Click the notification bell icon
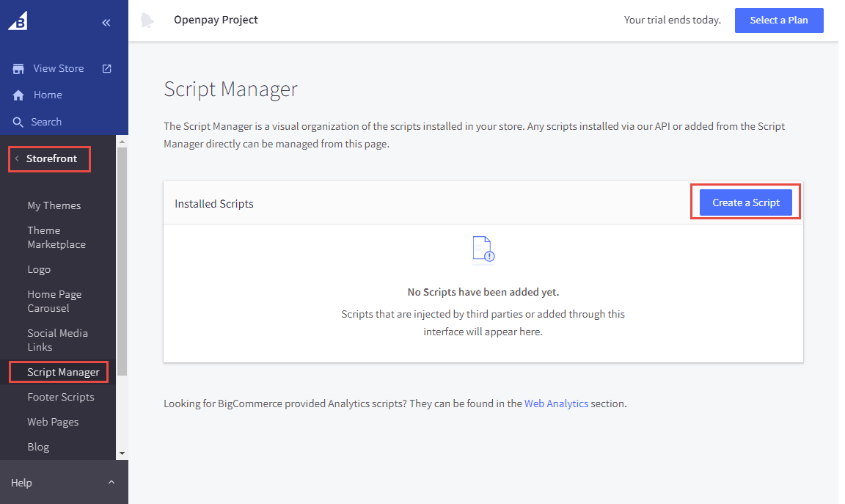 point(147,21)
